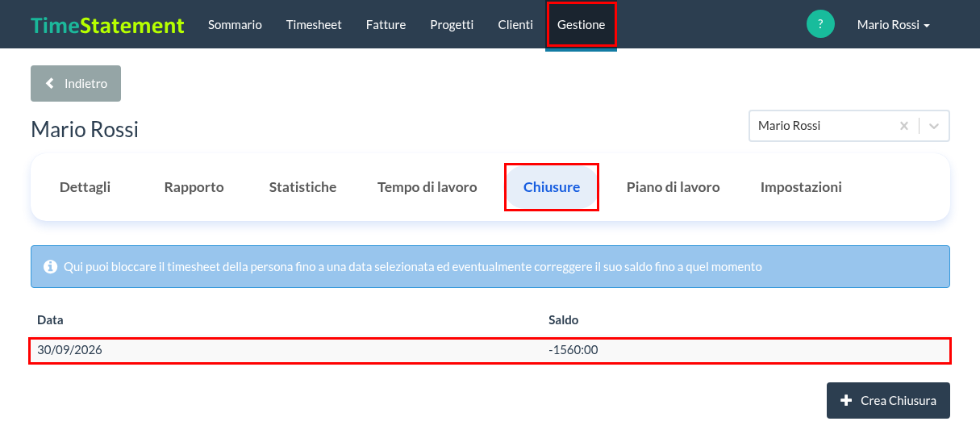
Task: Navigate to Timesheet in the top bar
Action: point(314,25)
